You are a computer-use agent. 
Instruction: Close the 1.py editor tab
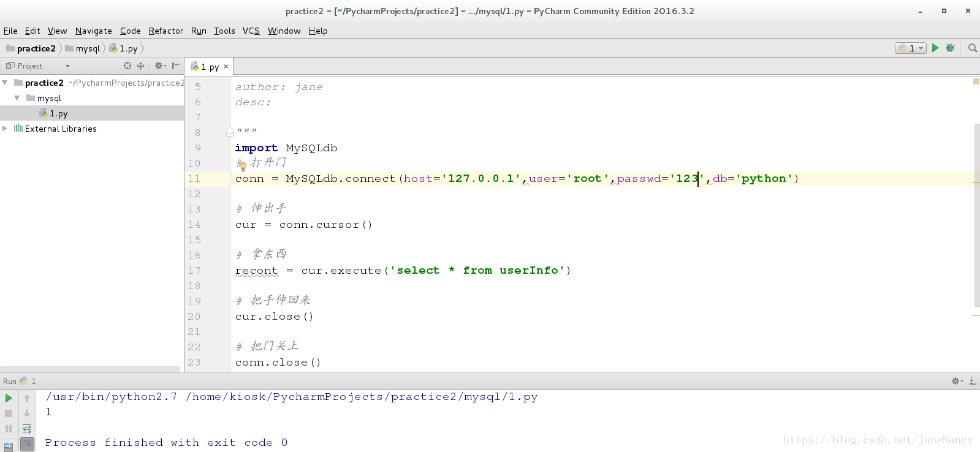click(226, 67)
